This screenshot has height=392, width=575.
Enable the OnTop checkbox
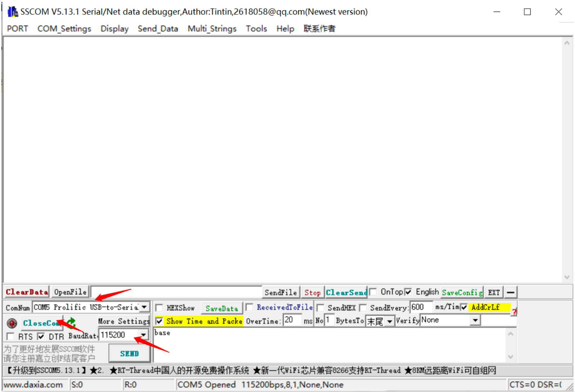click(373, 292)
